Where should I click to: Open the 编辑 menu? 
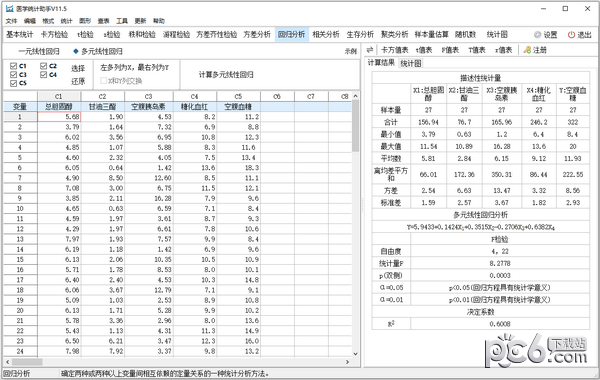[30, 21]
